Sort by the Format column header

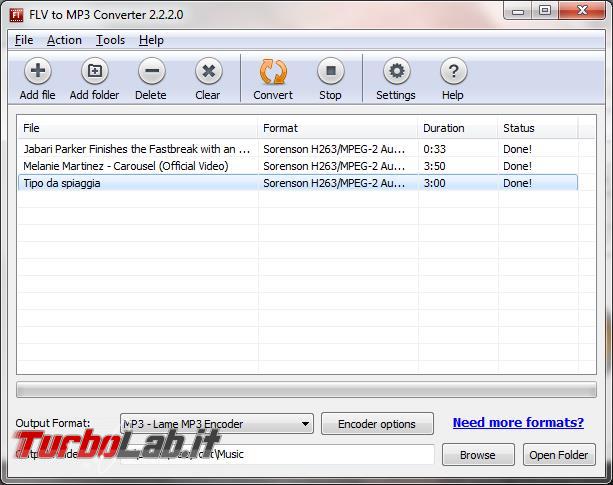pyautogui.click(x=337, y=128)
